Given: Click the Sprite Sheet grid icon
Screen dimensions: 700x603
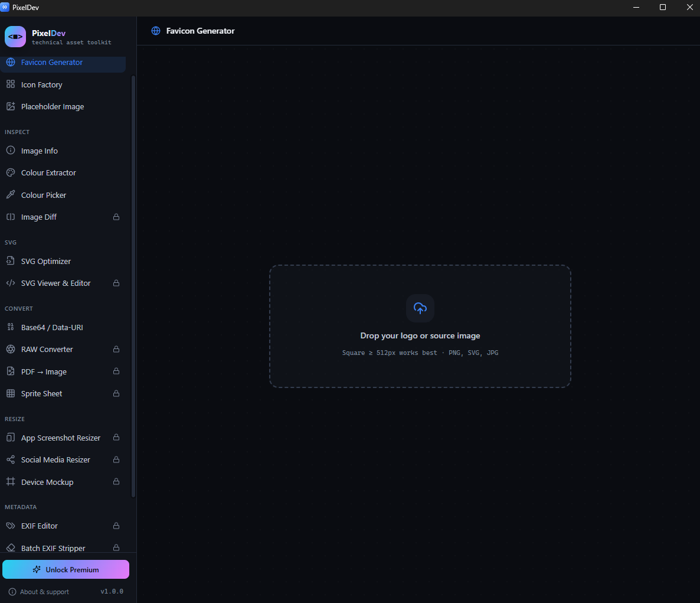Looking at the screenshot, I should (x=11, y=393).
